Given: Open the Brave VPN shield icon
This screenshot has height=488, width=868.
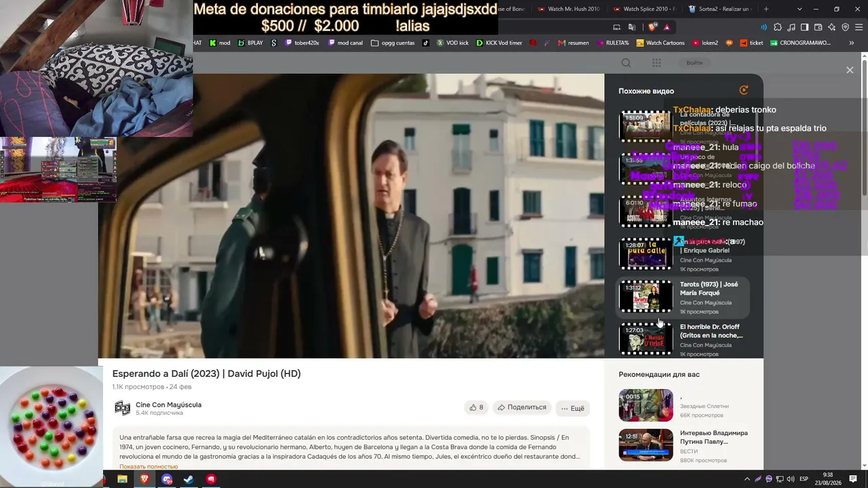Looking at the screenshot, I should (x=846, y=27).
